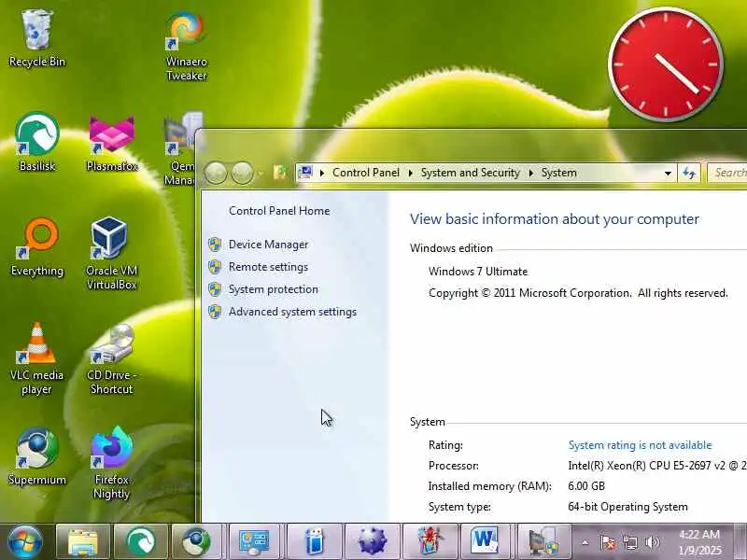
Task: Open Remote settings link
Action: coord(268,267)
